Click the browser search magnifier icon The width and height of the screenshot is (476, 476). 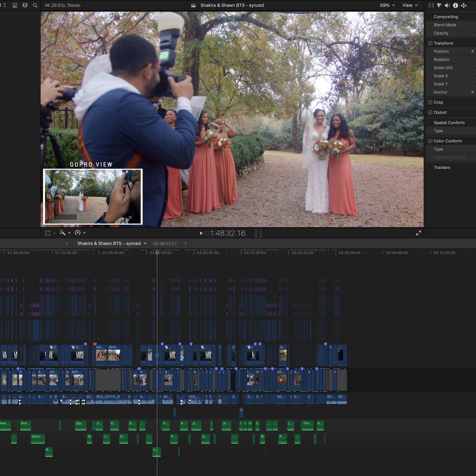[35, 5]
